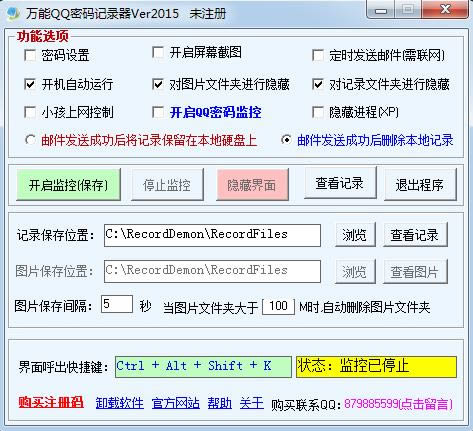Click 浏览 button for 记录保存位置
Image resolution: width=473 pixels, height=431 pixels.
click(355, 235)
